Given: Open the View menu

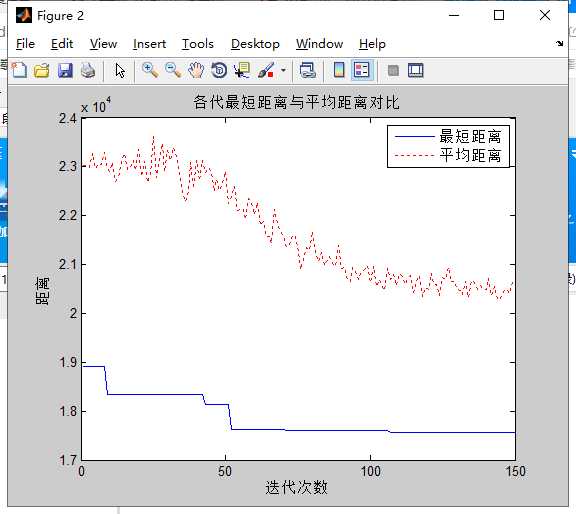Looking at the screenshot, I should [104, 44].
